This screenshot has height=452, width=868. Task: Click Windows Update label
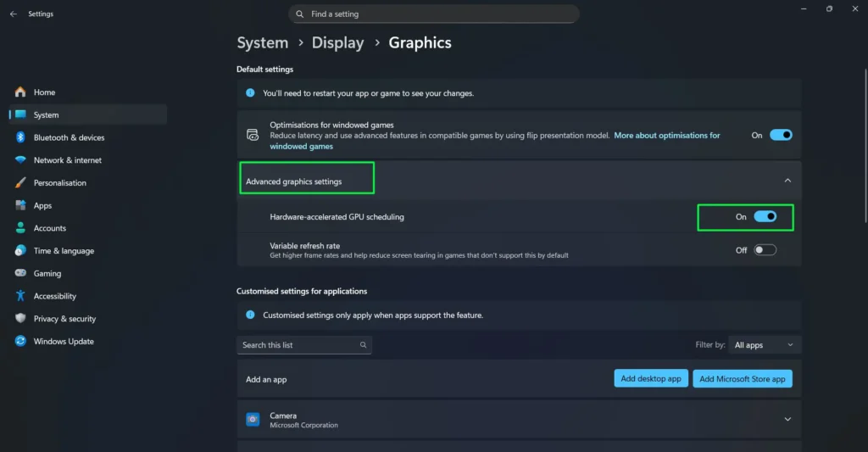tap(64, 341)
